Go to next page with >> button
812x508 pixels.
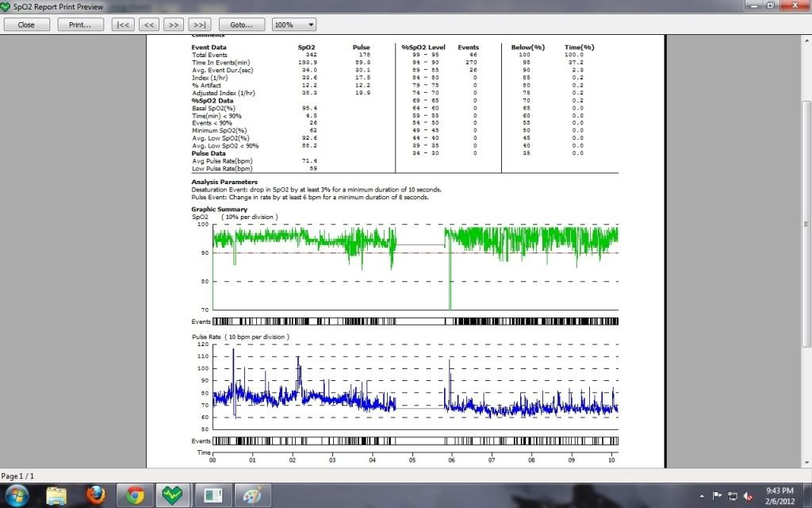coord(174,25)
